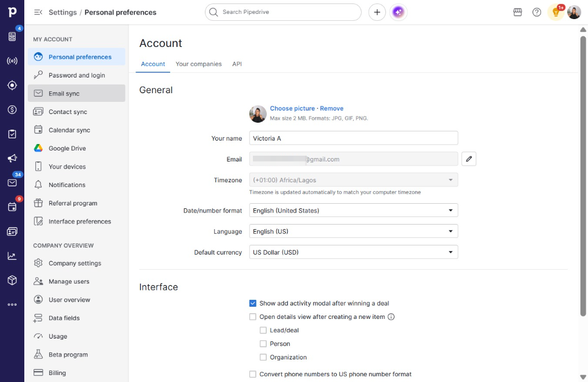Viewport: 588px width, 382px height.
Task: Open the user profile avatar menu
Action: [574, 12]
